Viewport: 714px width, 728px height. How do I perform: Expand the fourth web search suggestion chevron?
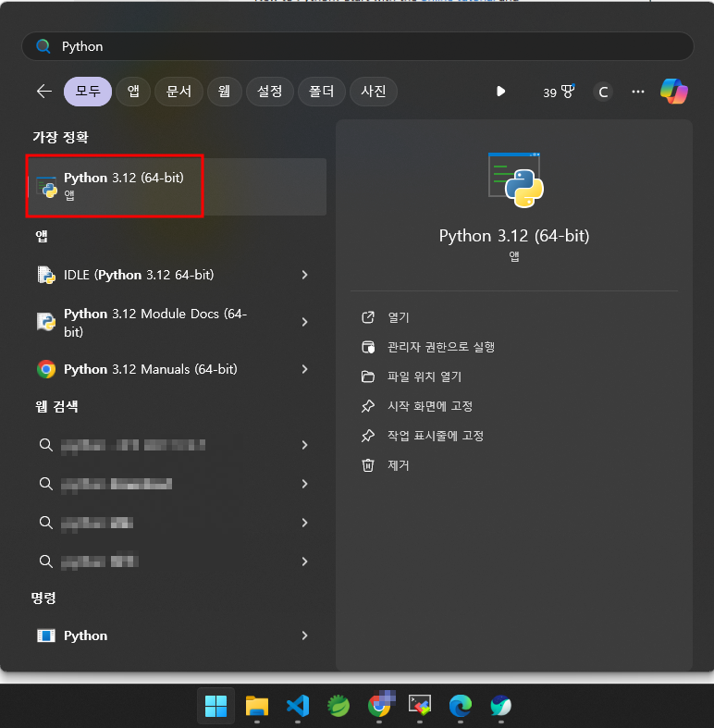click(x=304, y=561)
